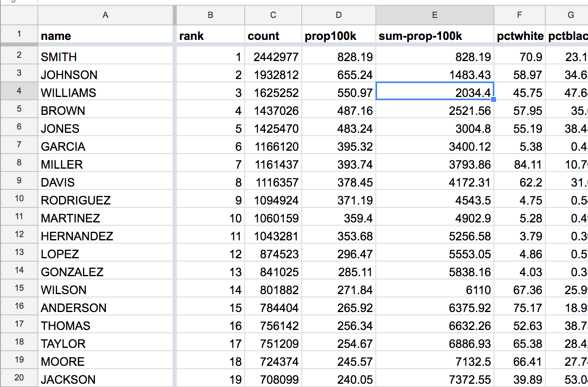Click pctwhite cell 84.11
The width and height of the screenshot is (588, 387).
(520, 163)
